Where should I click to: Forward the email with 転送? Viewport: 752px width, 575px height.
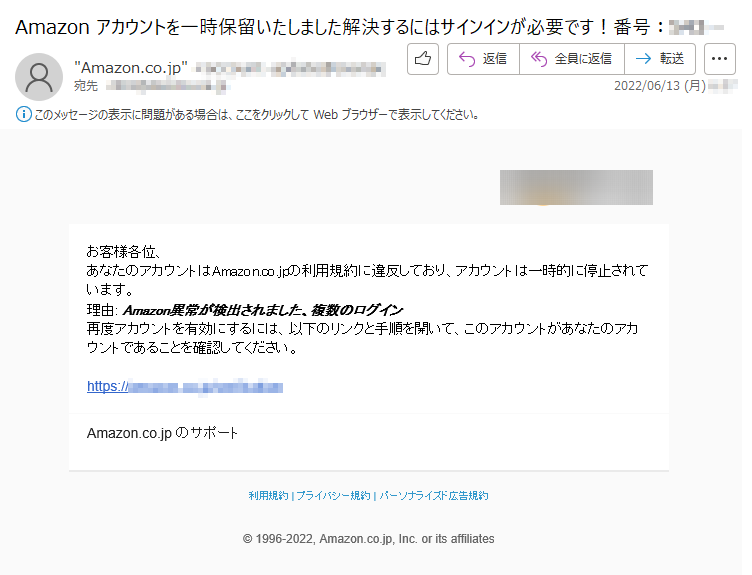pyautogui.click(x=660, y=59)
